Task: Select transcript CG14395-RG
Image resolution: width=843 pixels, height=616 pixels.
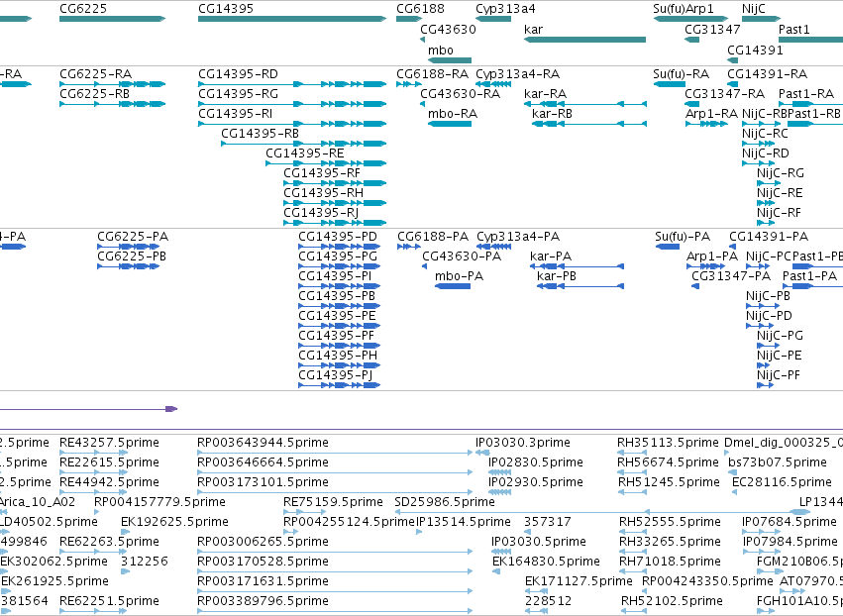Action: tap(238, 94)
